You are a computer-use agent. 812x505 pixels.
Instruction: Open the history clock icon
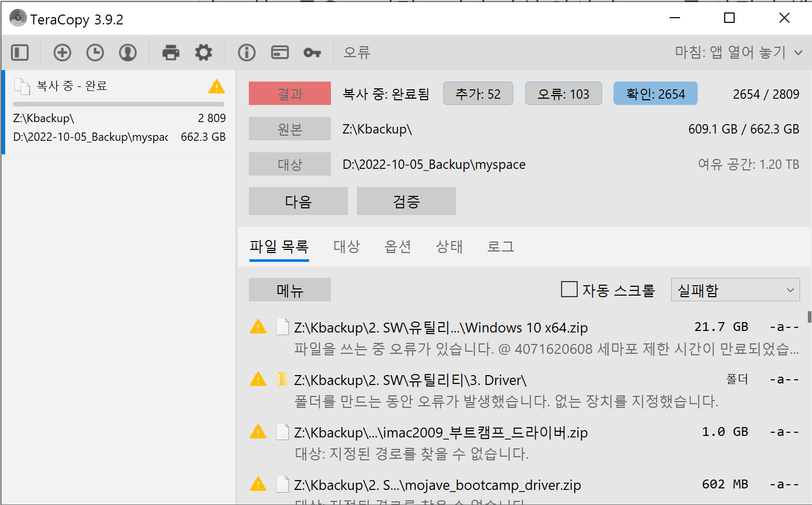(x=95, y=52)
